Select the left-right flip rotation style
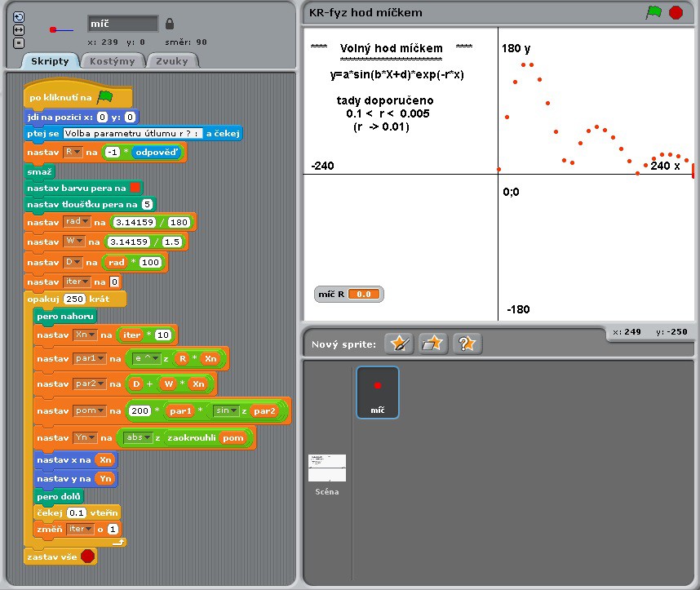The image size is (700, 590). pyautogui.click(x=19, y=30)
